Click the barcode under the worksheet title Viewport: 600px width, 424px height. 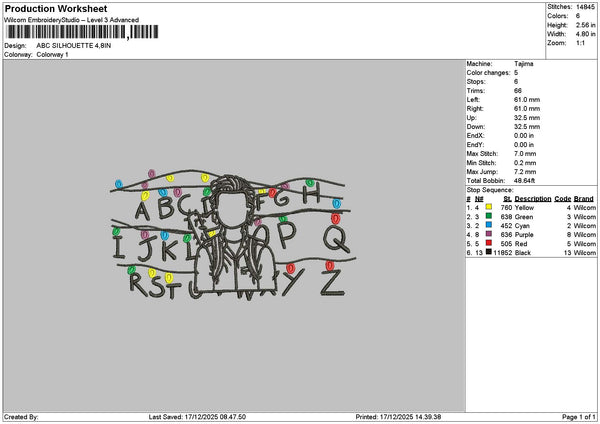pyautogui.click(x=82, y=32)
